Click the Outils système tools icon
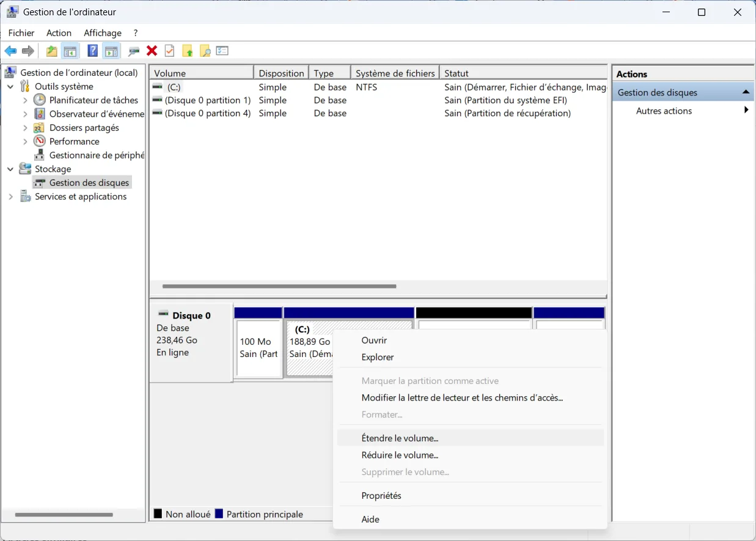Screen dimensions: 756x541 [25, 86]
